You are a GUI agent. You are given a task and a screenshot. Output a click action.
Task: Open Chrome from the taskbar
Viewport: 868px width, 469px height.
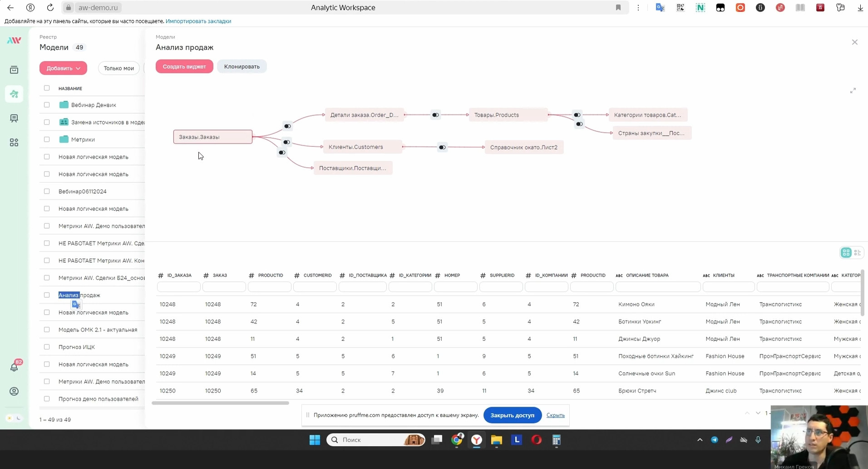457,440
